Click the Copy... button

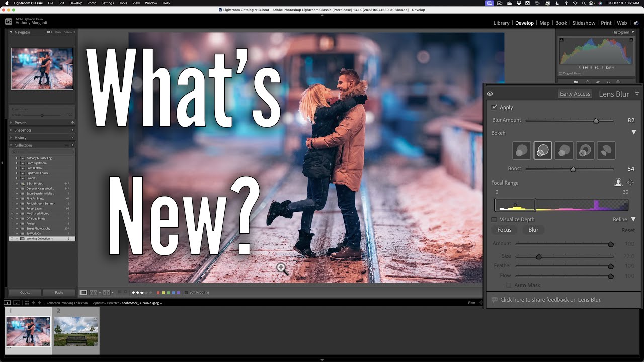pos(25,292)
